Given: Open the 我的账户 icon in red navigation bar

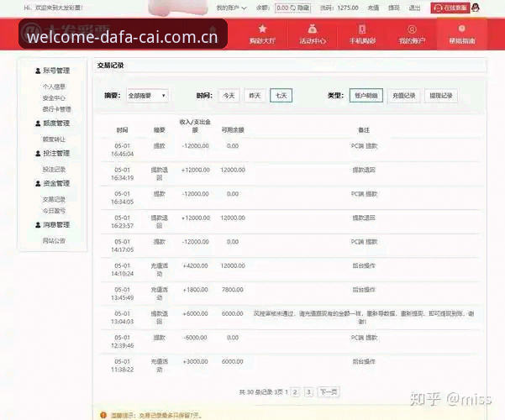Looking at the screenshot, I should point(412,29).
